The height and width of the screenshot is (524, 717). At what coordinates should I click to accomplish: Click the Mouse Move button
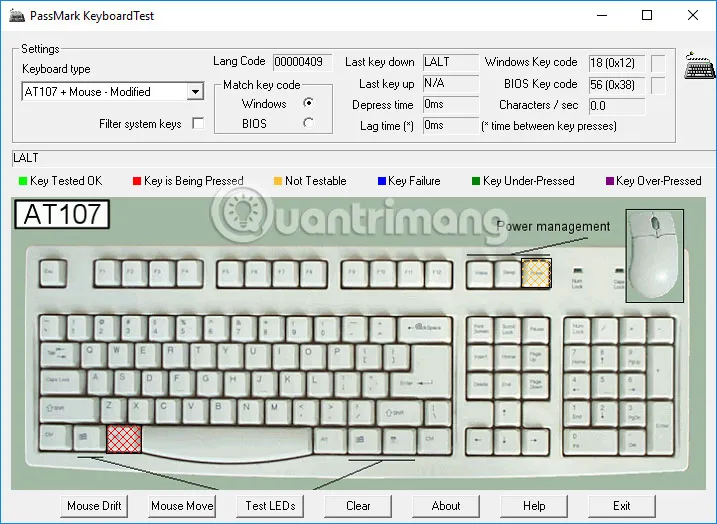[x=182, y=506]
